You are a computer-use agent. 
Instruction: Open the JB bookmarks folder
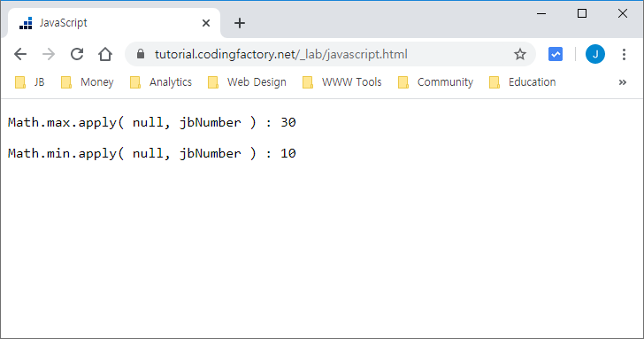(x=29, y=82)
